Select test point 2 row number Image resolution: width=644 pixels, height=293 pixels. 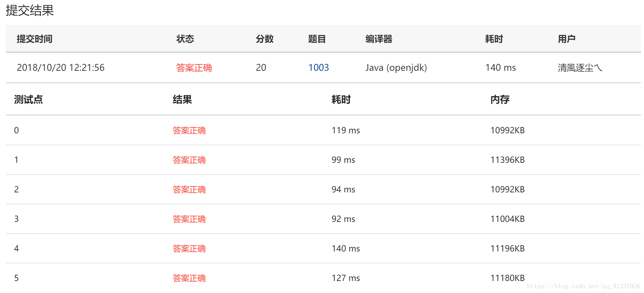(16, 190)
